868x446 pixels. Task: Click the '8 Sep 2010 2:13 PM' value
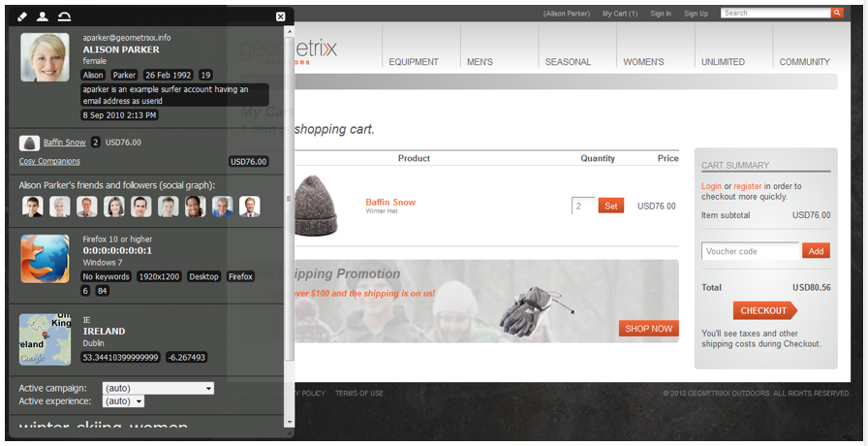click(119, 115)
